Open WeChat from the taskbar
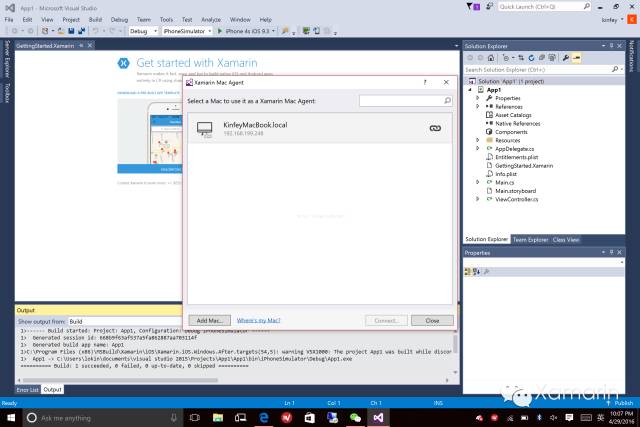Viewport: 640px width, 427px height. click(356, 418)
